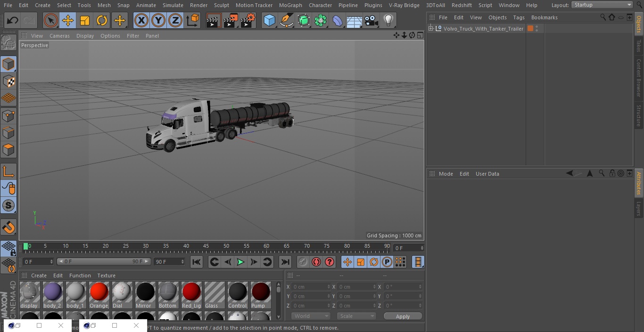Switch to Texture mode
Viewport: 644px width, 332px height.
point(8,81)
